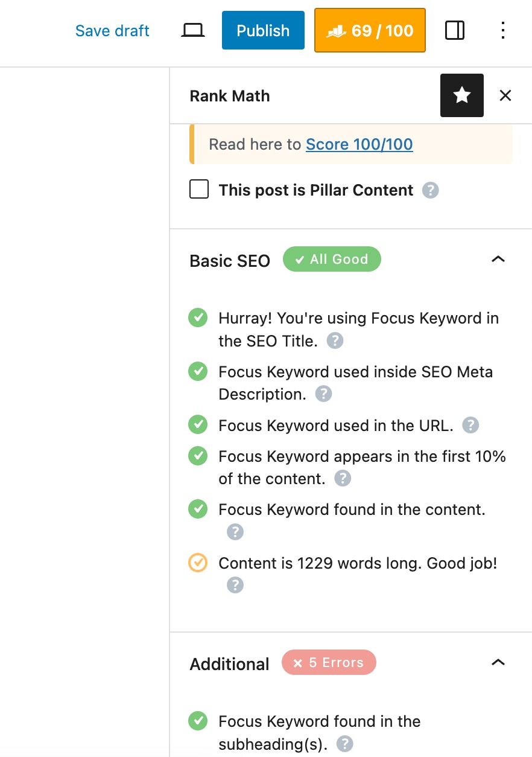Toggle the green check on subheading keyword result
This screenshot has width=532, height=757.
pos(198,721)
